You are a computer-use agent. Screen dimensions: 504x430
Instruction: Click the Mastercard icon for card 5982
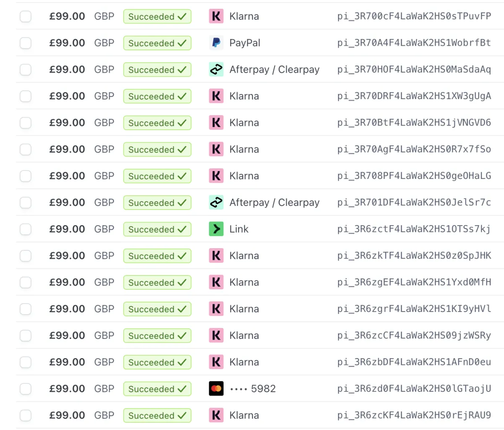coord(216,388)
